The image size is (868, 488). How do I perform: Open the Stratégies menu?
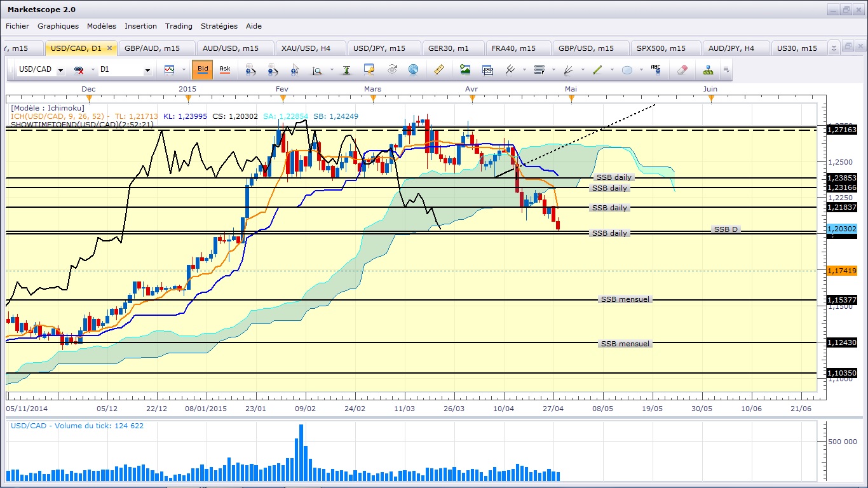[219, 26]
